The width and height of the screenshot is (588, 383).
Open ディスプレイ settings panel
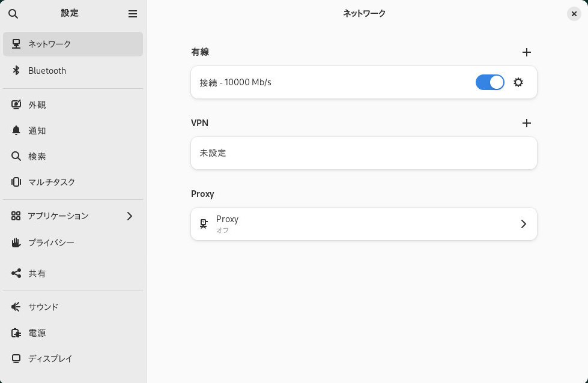point(50,358)
